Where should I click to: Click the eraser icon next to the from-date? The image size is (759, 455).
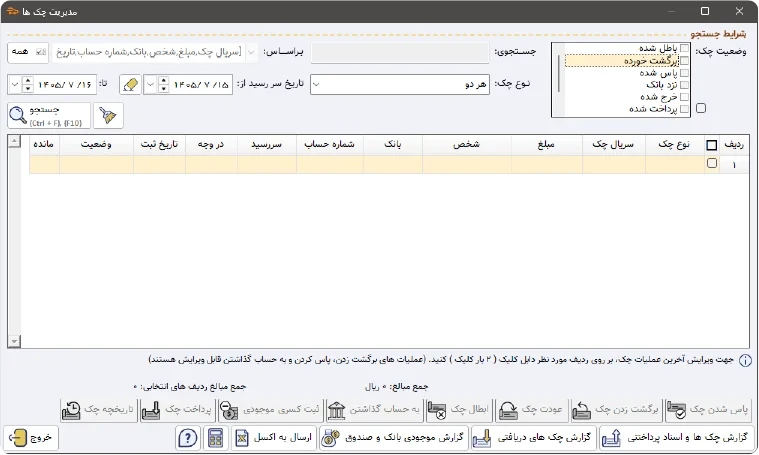(x=130, y=84)
